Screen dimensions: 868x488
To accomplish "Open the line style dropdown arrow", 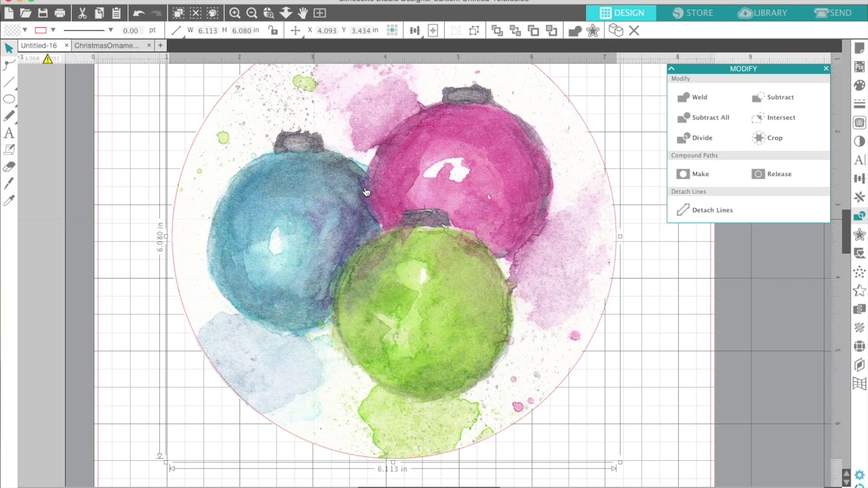I will (111, 30).
